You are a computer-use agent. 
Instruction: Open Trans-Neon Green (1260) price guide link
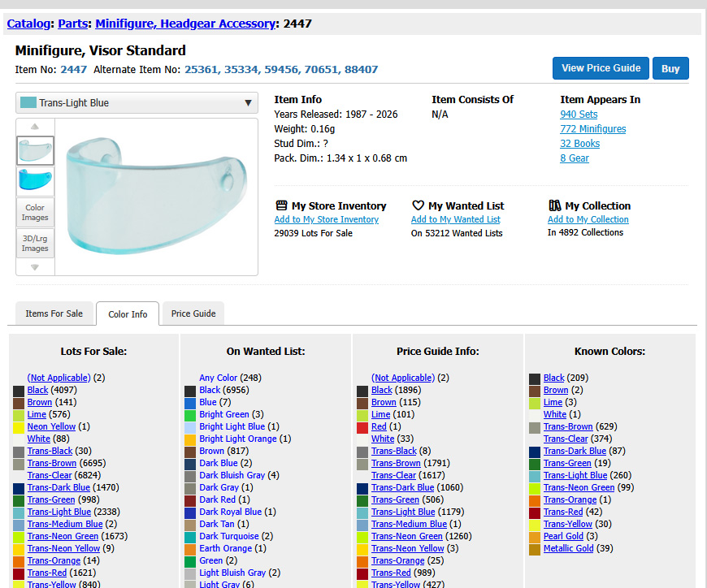(406, 536)
